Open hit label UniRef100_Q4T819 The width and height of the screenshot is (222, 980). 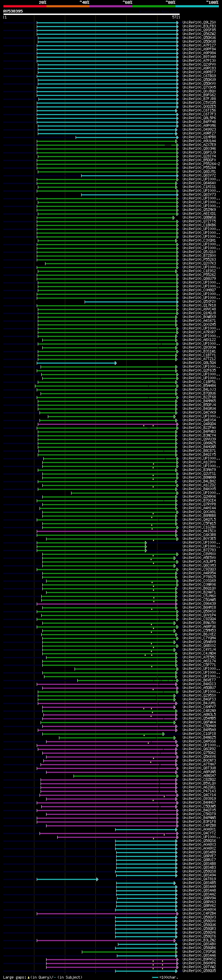pos(199,879)
